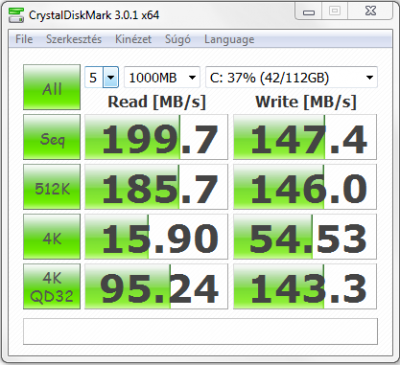400x365 pixels.
Task: Click the CrystalDiskMark title bar icon
Action: click(x=16, y=15)
